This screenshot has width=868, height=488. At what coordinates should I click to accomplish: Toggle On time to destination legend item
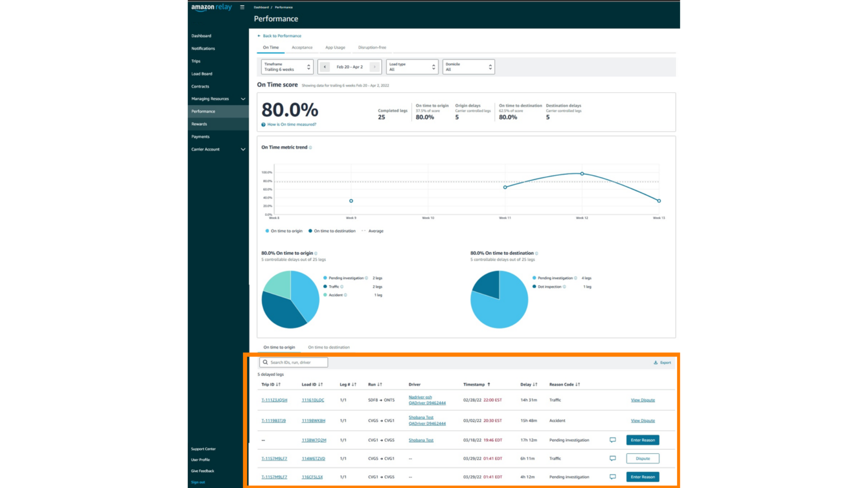[332, 231]
